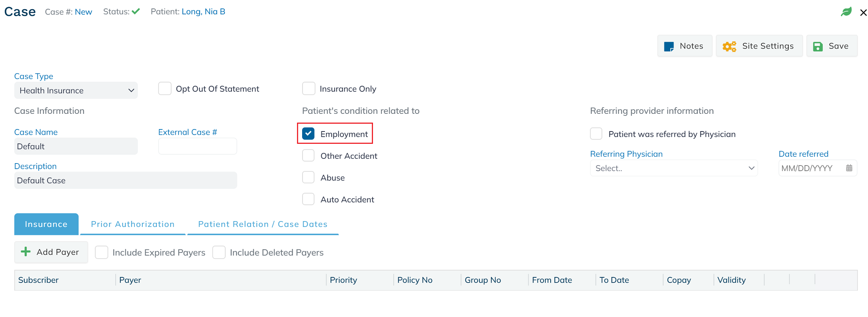Tick the Auto Accident checkbox
This screenshot has width=868, height=317.
click(x=309, y=199)
